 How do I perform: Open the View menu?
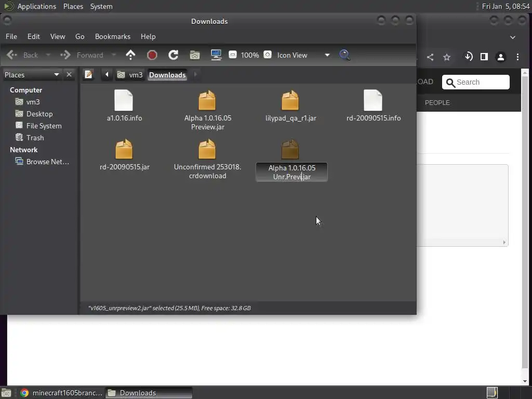pos(58,37)
